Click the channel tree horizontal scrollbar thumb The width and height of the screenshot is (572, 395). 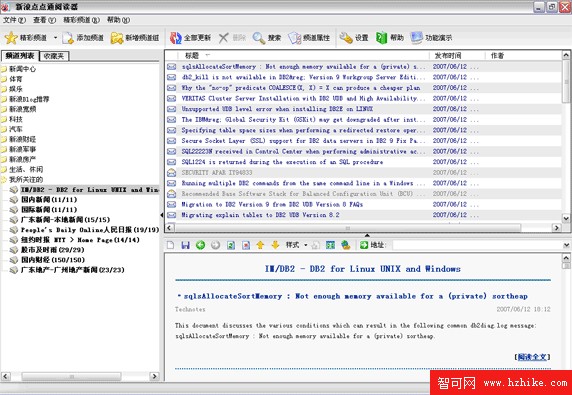coord(72,376)
